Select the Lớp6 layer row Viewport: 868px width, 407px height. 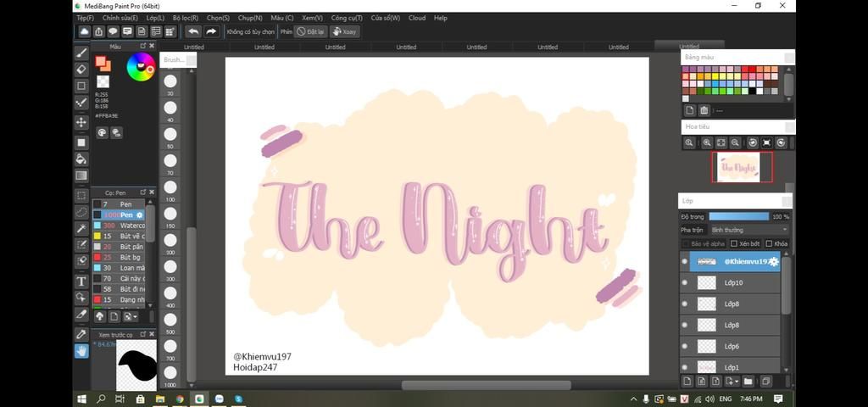730,346
